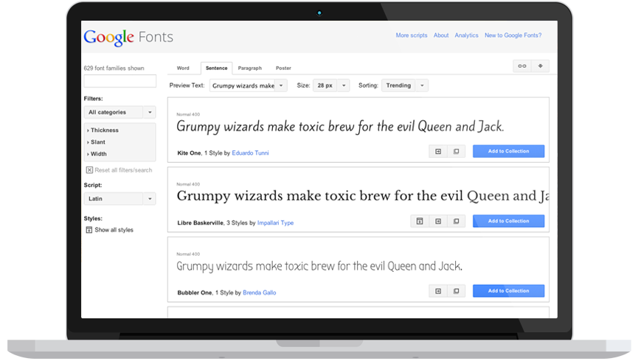The image size is (638, 364).
Task: Open designer Brenda Gallo link
Action: tap(259, 293)
